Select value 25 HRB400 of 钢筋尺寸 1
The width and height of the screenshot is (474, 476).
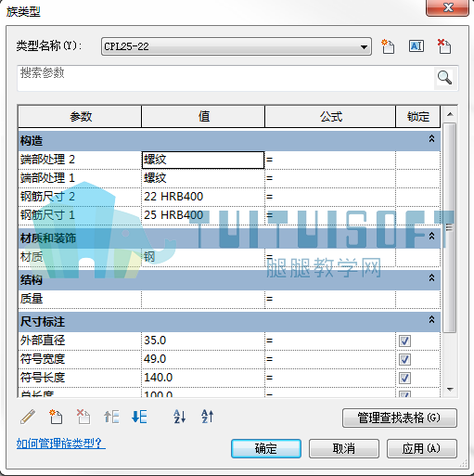pyautogui.click(x=203, y=215)
